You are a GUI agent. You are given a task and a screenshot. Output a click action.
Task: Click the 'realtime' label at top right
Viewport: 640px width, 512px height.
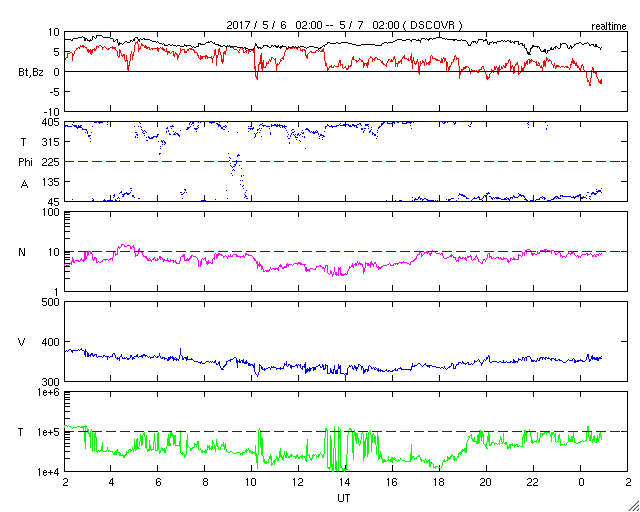(x=609, y=27)
